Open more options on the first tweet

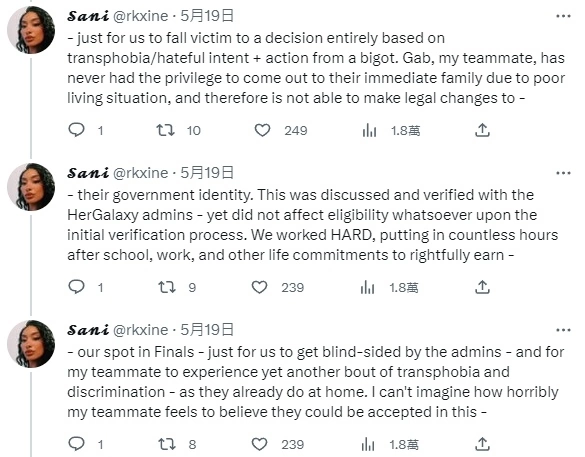[x=563, y=16]
